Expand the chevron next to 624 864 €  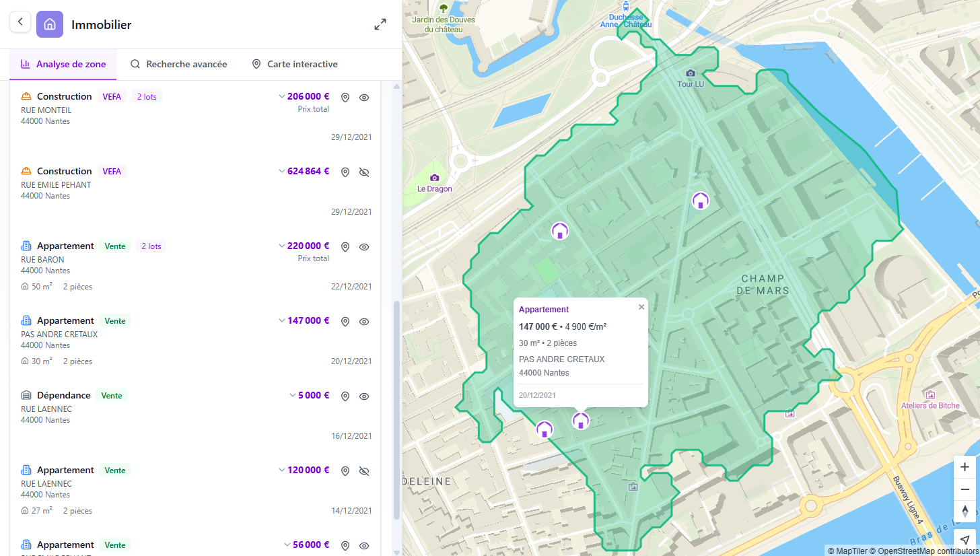pyautogui.click(x=282, y=170)
